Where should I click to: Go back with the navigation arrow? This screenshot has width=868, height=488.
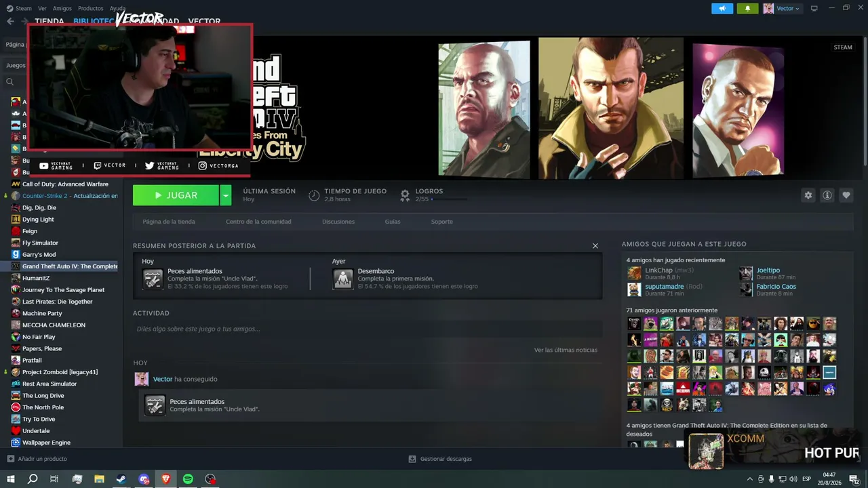[x=10, y=21]
